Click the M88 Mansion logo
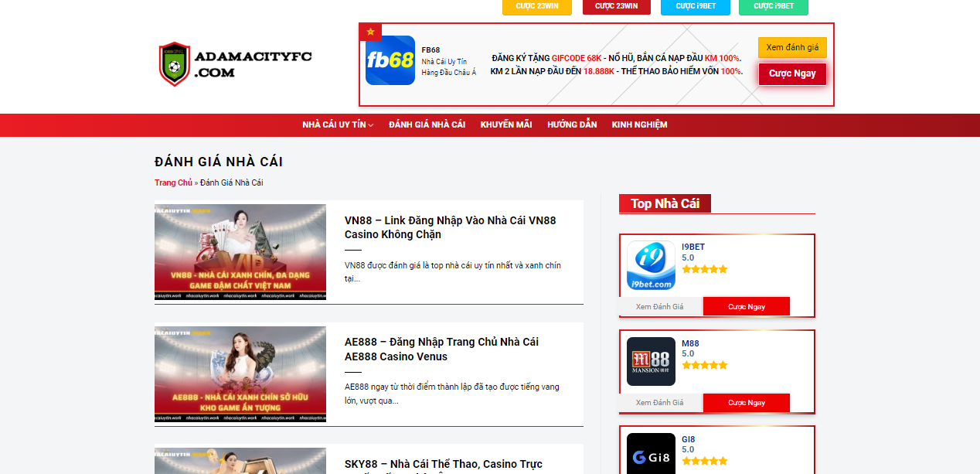Image resolution: width=980 pixels, height=474 pixels. 651,361
